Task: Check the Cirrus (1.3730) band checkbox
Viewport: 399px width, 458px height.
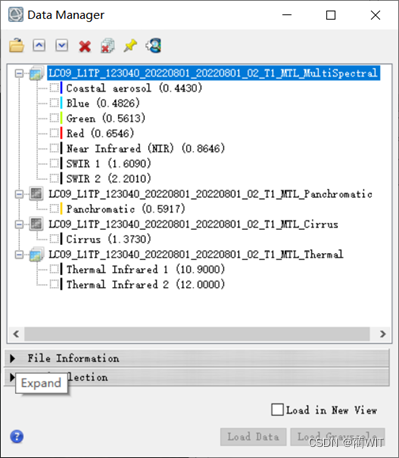Action: pyautogui.click(x=54, y=239)
